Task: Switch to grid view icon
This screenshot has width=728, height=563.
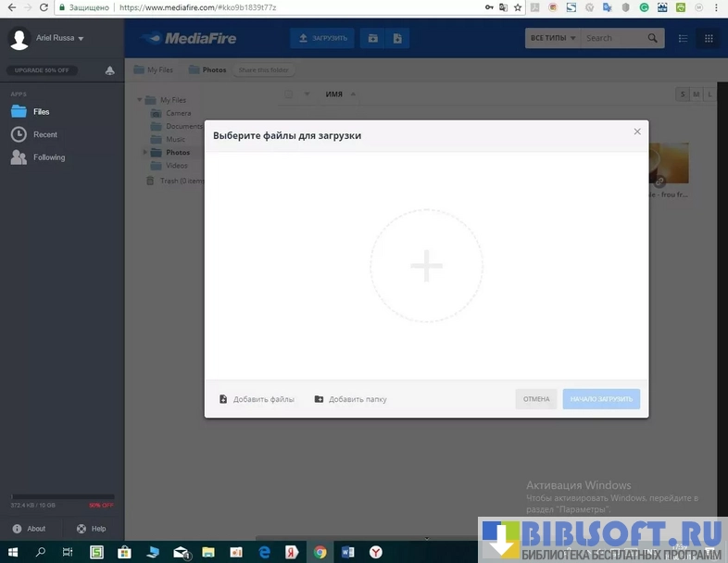Action: (x=709, y=38)
